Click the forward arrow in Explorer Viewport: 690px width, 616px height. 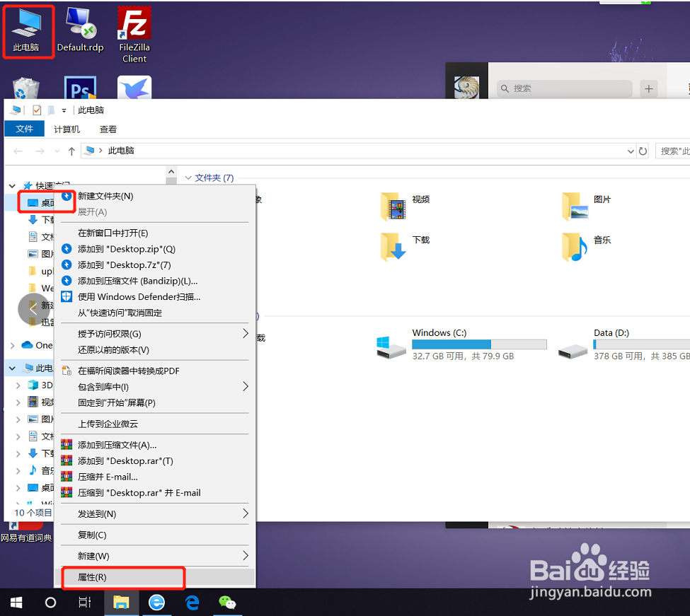(x=40, y=151)
